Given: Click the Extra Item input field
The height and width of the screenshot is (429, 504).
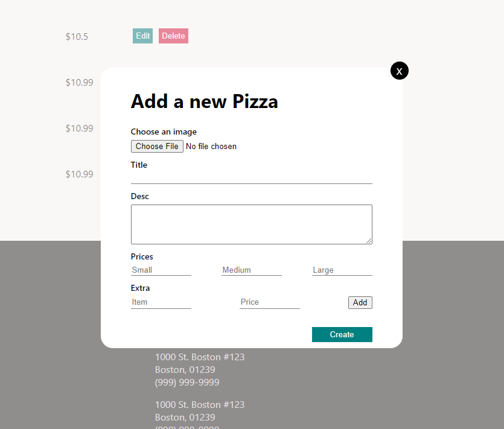Looking at the screenshot, I should point(161,302).
